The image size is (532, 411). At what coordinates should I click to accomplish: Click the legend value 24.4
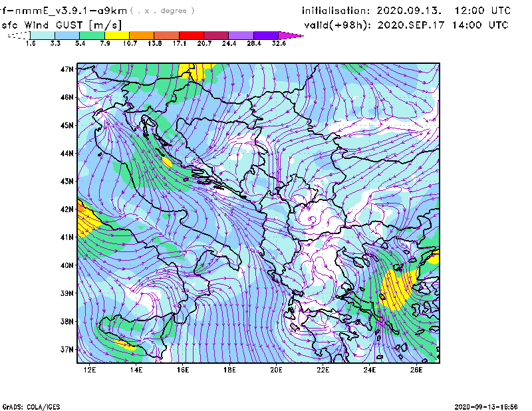(229, 43)
